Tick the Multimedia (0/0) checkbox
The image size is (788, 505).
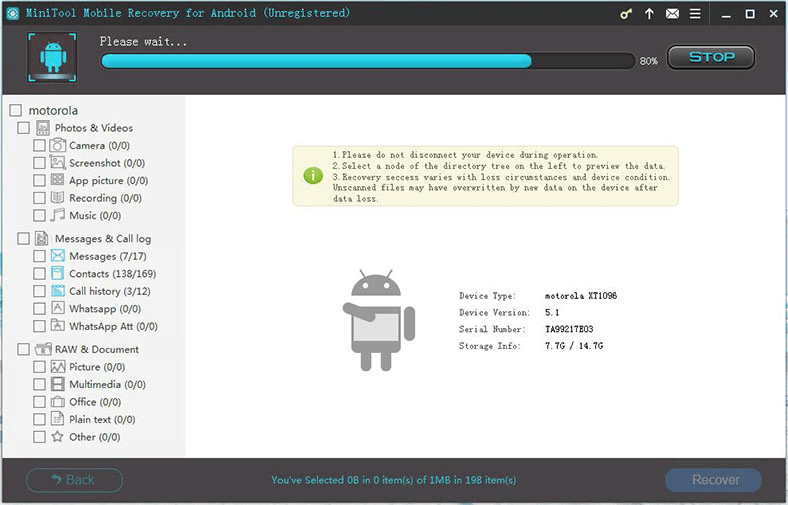pyautogui.click(x=39, y=384)
